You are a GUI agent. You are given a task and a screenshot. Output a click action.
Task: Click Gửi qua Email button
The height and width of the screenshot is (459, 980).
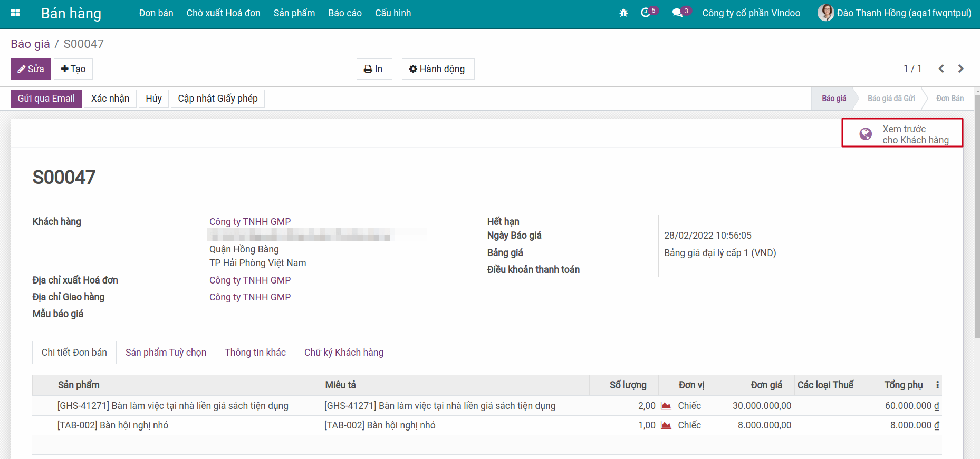46,99
